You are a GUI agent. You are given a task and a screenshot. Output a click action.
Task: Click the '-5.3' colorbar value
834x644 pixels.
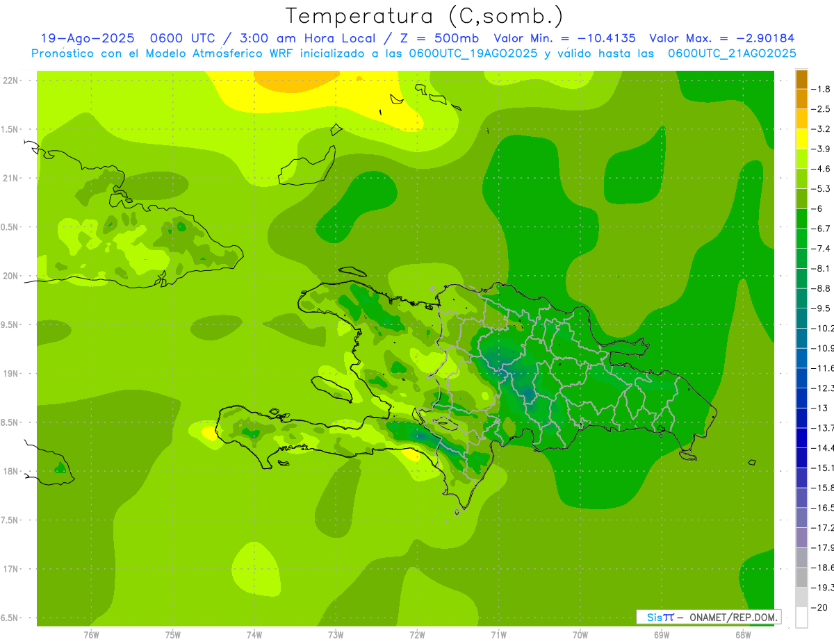pyautogui.click(x=822, y=188)
